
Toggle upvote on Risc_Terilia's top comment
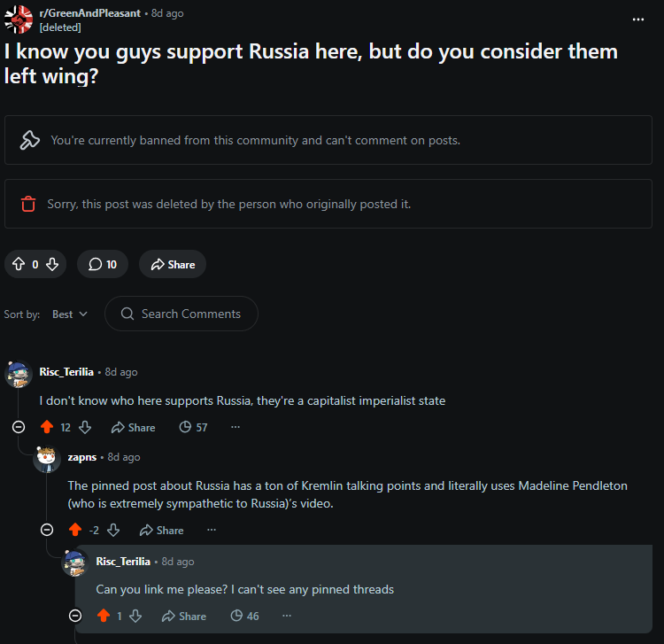[x=47, y=427]
